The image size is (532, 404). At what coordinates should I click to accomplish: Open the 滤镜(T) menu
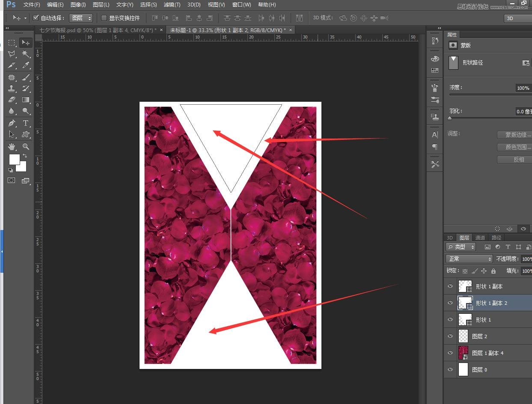(172, 5)
